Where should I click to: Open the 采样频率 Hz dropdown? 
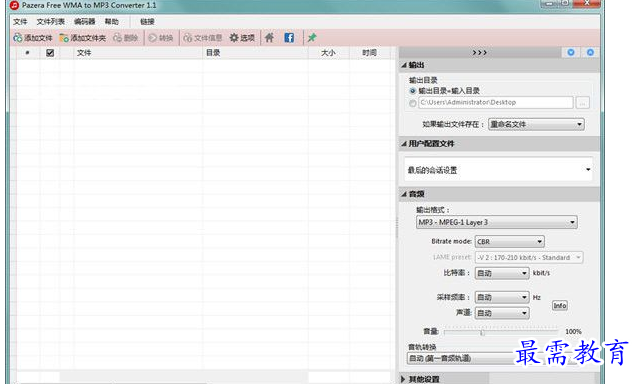coord(502,297)
